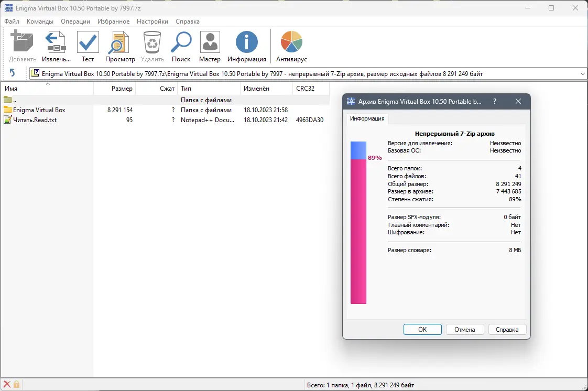Screen dimensions: 588x391
Task: Expand the address bar path dropdown
Action: click(582, 74)
